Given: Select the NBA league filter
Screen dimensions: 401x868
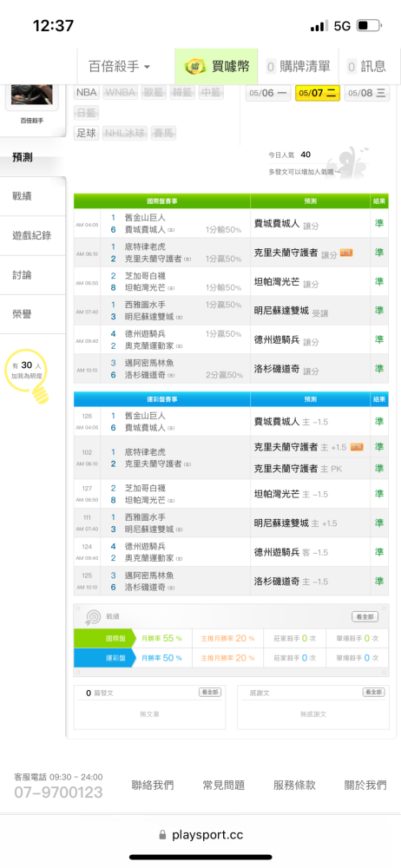Looking at the screenshot, I should coord(87,93).
